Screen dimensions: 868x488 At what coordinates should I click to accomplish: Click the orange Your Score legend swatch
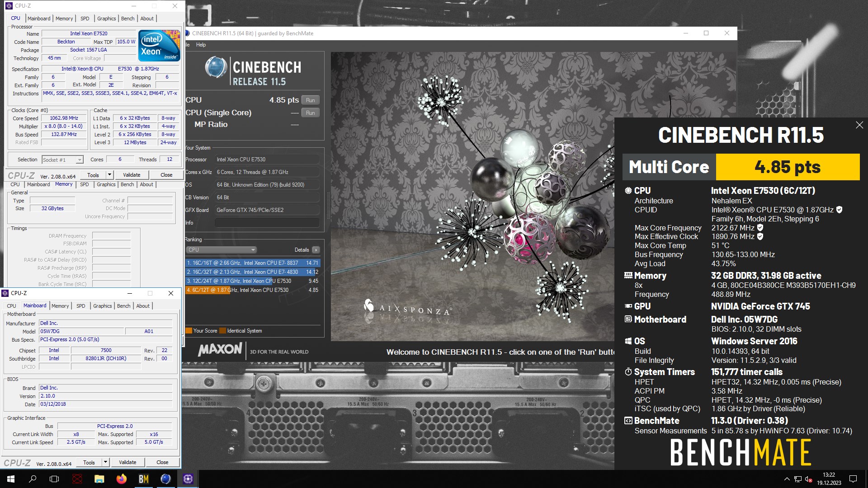coord(189,331)
